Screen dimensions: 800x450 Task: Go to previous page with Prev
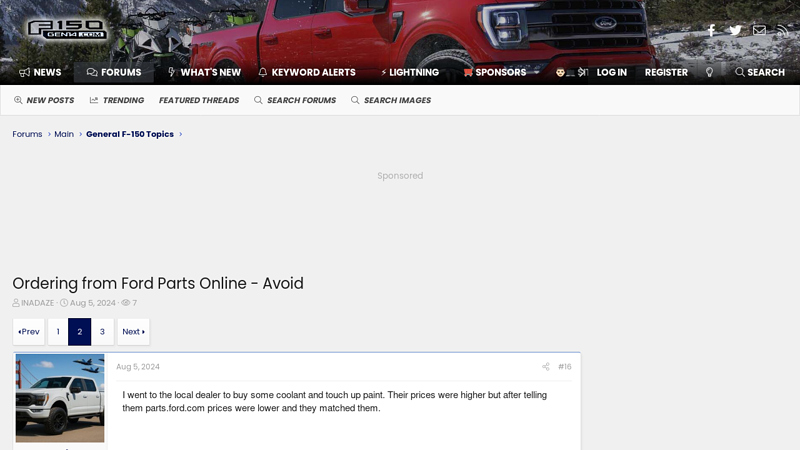[x=29, y=332]
